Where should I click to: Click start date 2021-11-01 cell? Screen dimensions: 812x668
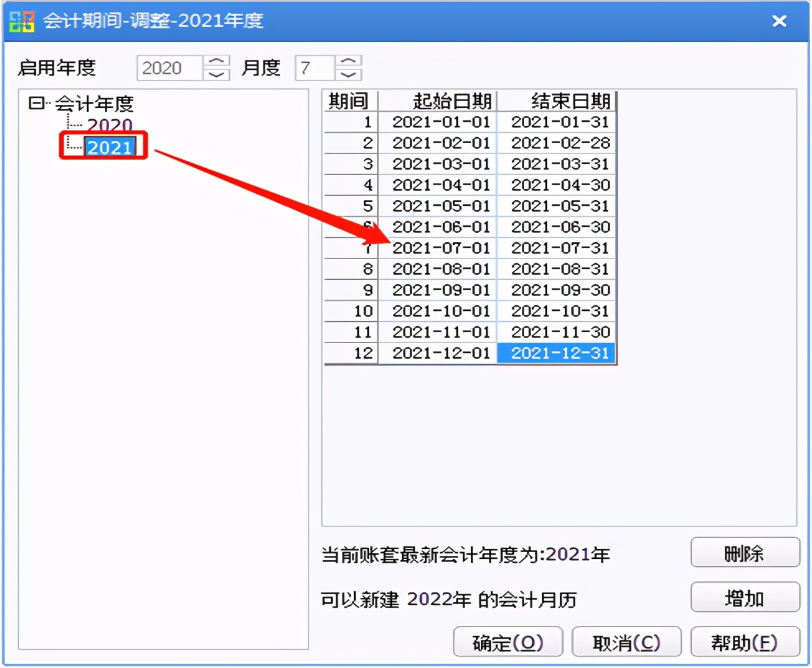[438, 332]
